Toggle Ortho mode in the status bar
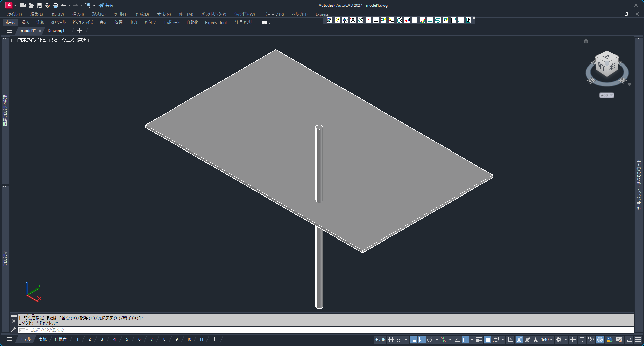Screen dimensions: 644x346 422,340
